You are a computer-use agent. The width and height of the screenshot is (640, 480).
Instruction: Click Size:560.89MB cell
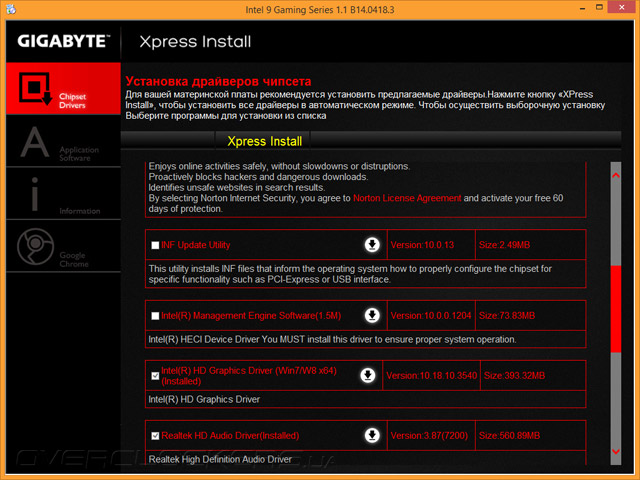[531, 436]
